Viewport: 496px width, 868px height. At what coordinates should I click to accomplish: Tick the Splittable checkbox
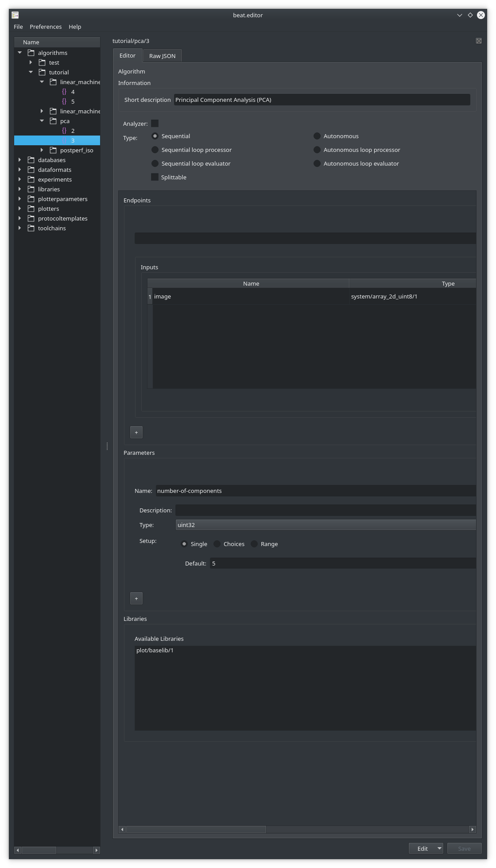coord(155,177)
